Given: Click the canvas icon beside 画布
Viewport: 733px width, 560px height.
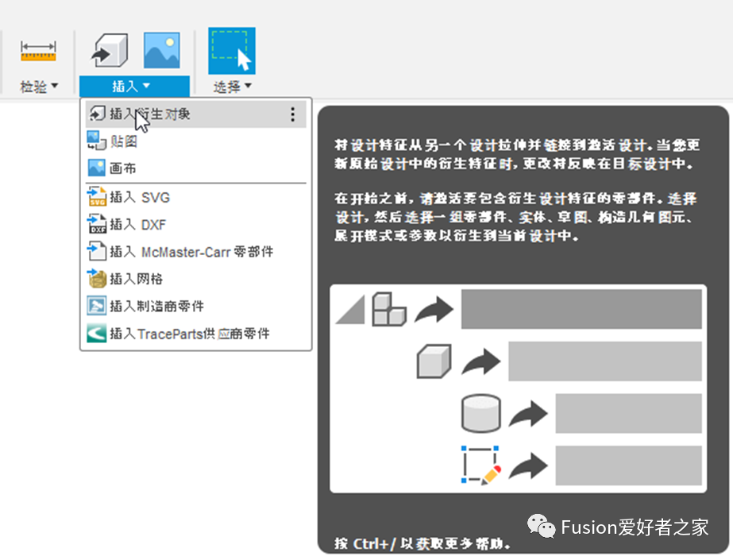Looking at the screenshot, I should 96,168.
